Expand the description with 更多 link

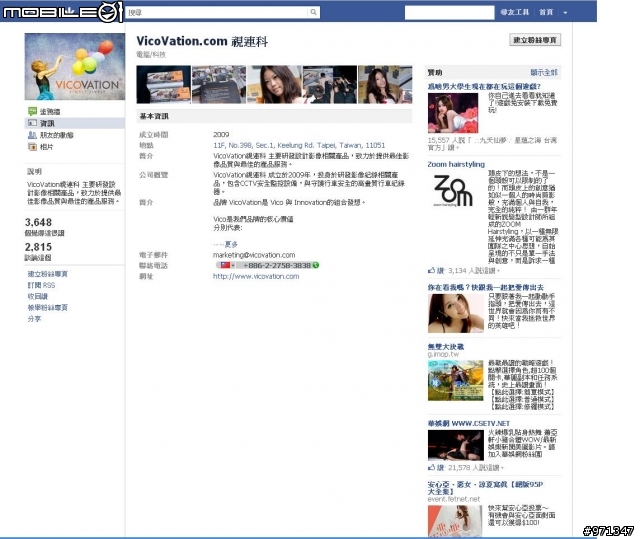click(x=231, y=244)
